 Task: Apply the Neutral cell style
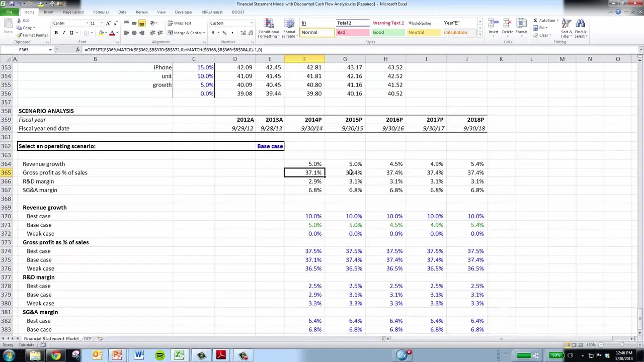(x=423, y=33)
